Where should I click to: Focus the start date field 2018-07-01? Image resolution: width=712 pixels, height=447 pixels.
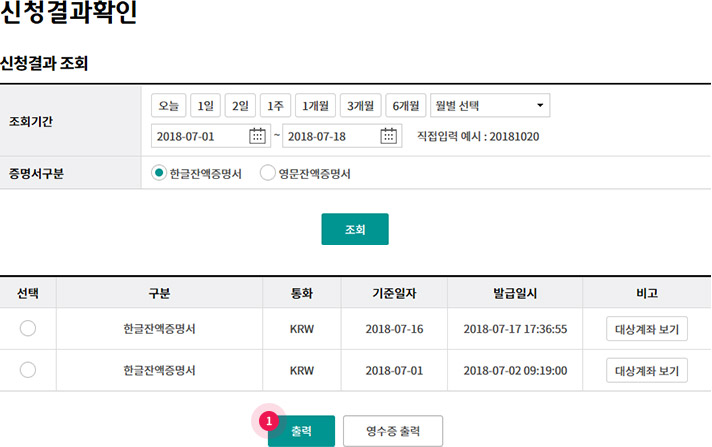(198, 136)
